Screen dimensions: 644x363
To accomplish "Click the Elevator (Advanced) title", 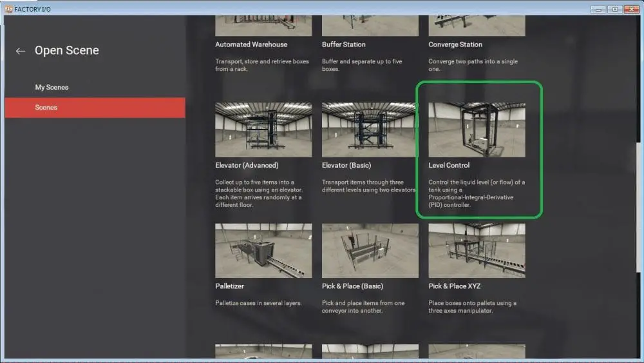I will 247,165.
